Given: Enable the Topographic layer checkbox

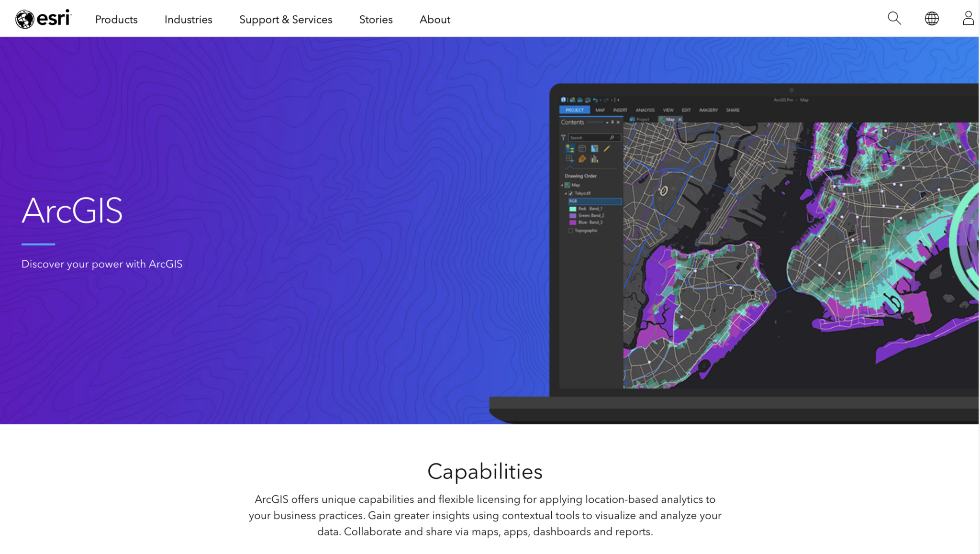Looking at the screenshot, I should 570,231.
